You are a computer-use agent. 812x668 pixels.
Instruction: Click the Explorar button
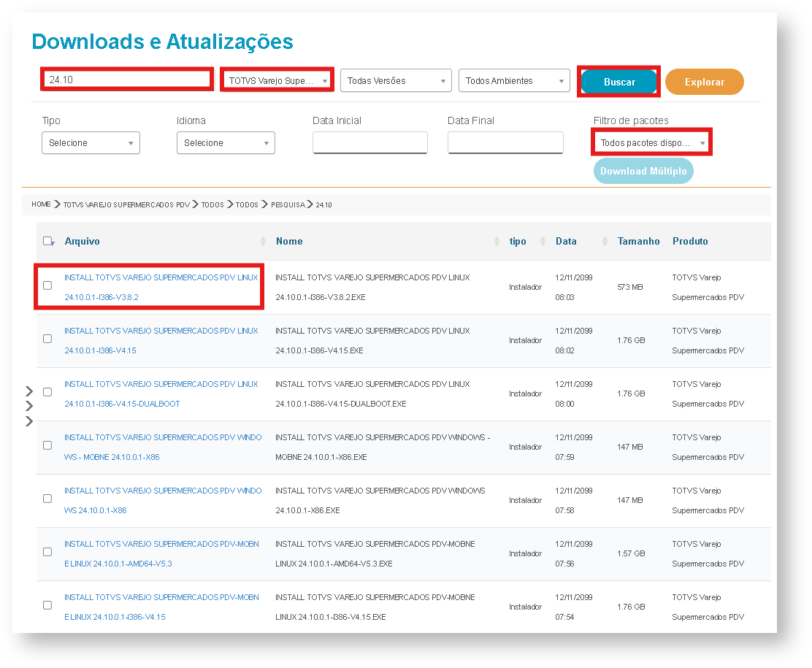tap(704, 81)
